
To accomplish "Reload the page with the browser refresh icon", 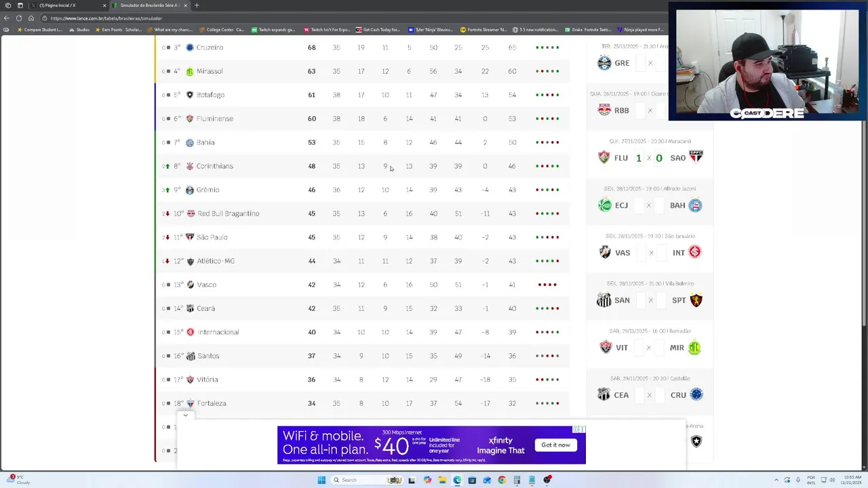I will 18,18.
